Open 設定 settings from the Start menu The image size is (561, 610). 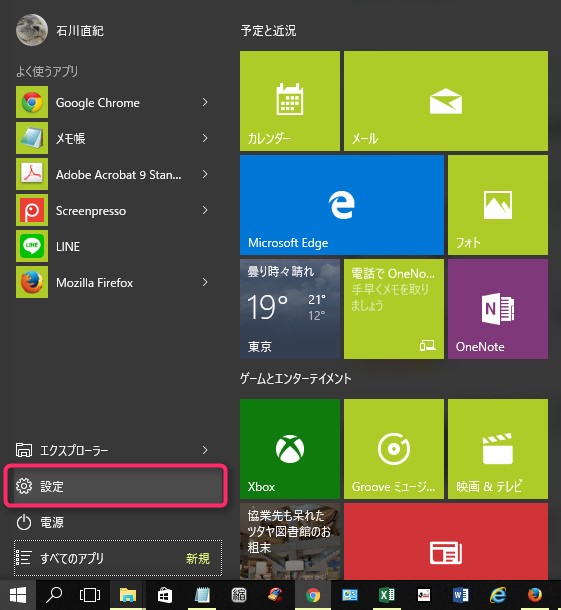[116, 486]
